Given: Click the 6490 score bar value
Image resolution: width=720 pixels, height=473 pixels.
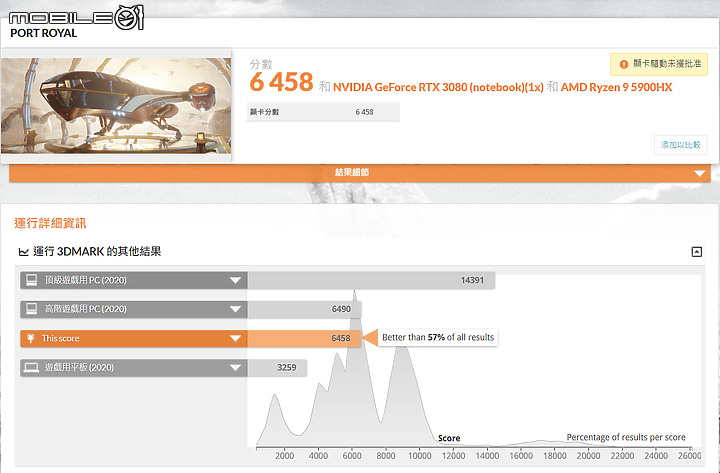Looking at the screenshot, I should [341, 309].
